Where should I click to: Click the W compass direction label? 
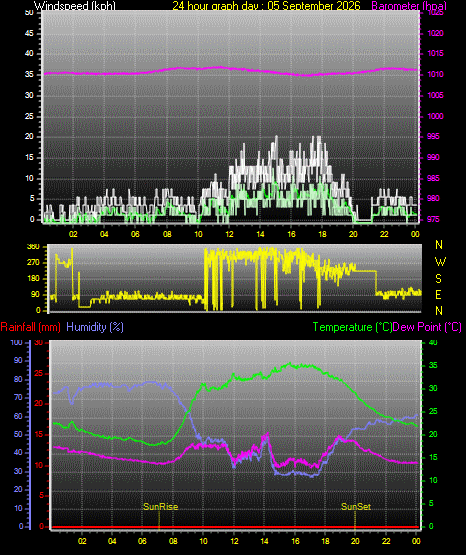coord(440,262)
